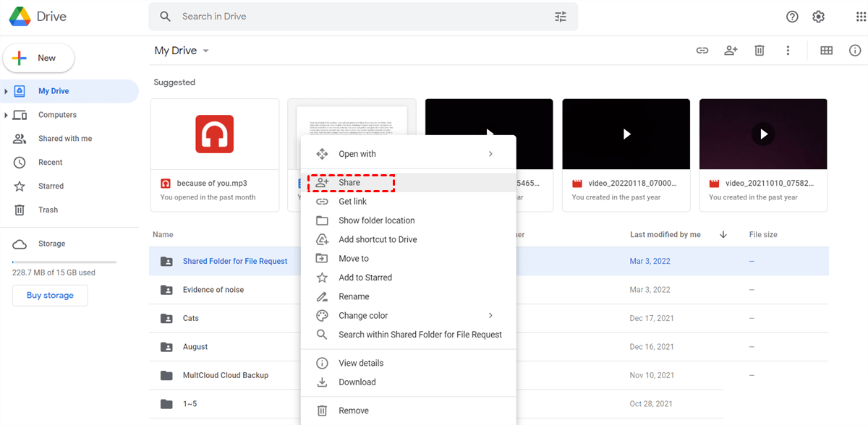
Task: Click the New button
Action: click(39, 58)
